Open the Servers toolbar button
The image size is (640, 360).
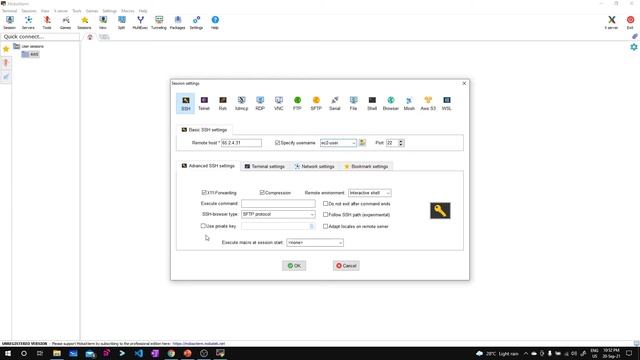click(28, 22)
